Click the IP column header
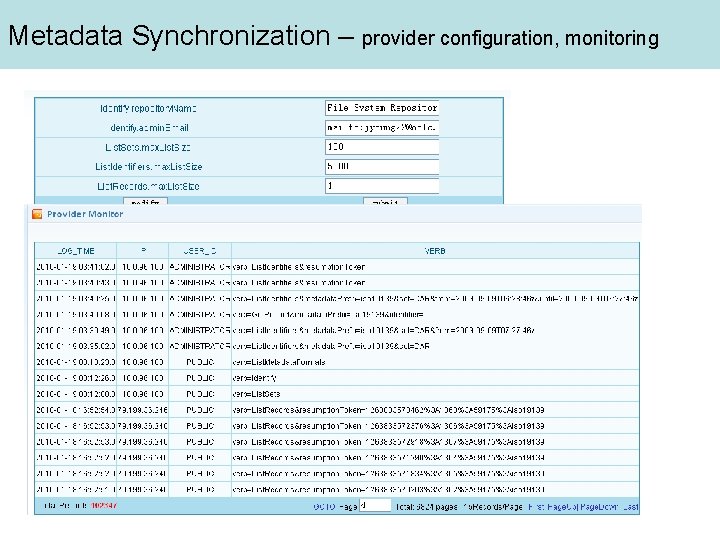Screen dimensions: 720x540 pyautogui.click(x=143, y=251)
